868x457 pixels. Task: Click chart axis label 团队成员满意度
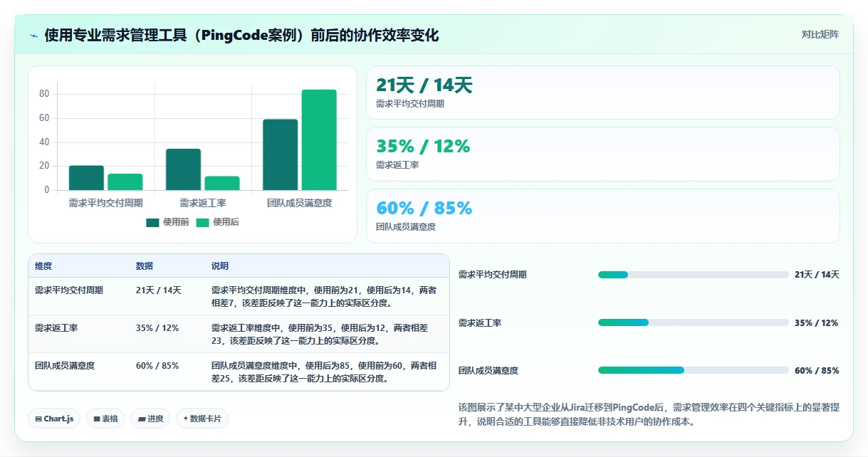point(300,203)
